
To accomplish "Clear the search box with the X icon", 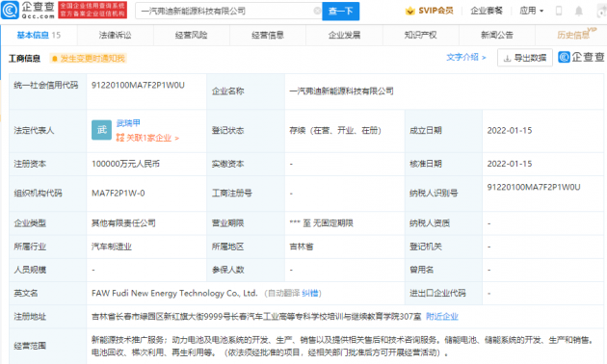I will [x=317, y=11].
